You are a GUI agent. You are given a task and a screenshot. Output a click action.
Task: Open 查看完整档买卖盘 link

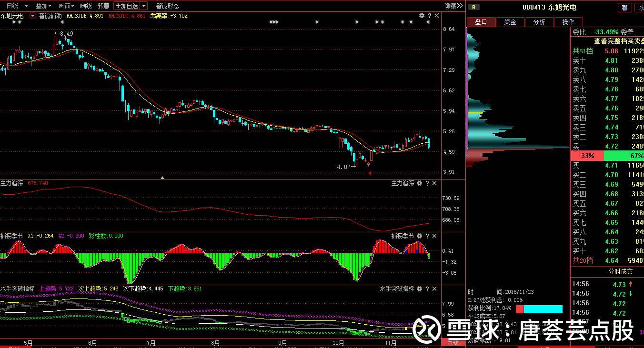[619, 41]
